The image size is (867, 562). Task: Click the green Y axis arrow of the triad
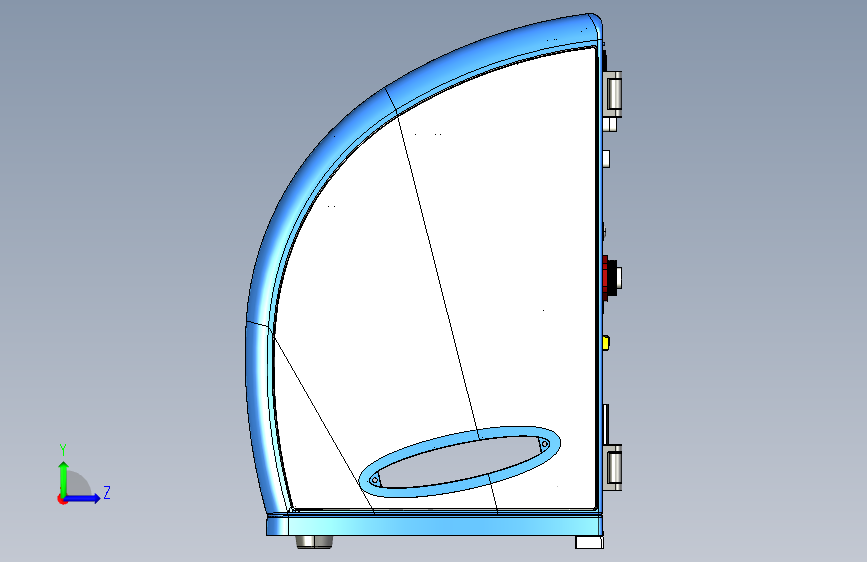coord(63,478)
